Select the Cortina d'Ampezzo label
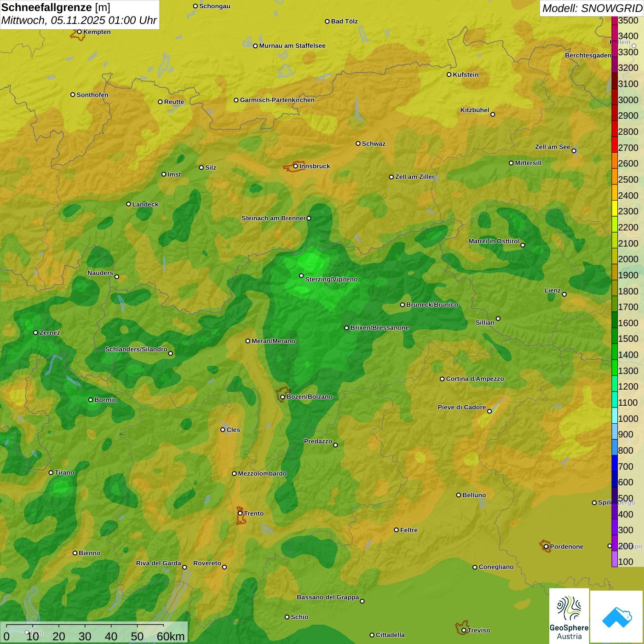This screenshot has width=644, height=644. coord(475,379)
